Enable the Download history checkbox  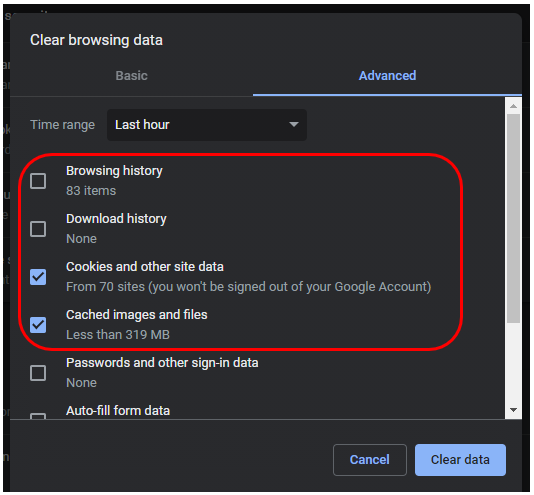[x=38, y=229]
